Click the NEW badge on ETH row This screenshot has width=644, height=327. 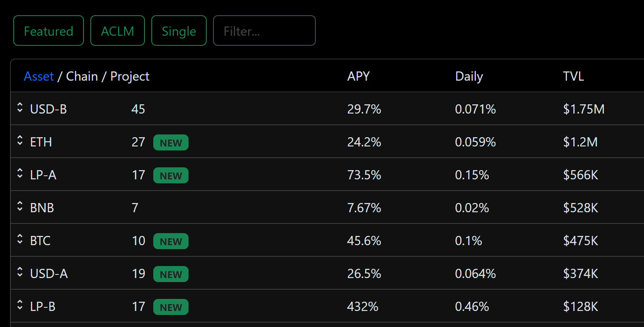171,142
